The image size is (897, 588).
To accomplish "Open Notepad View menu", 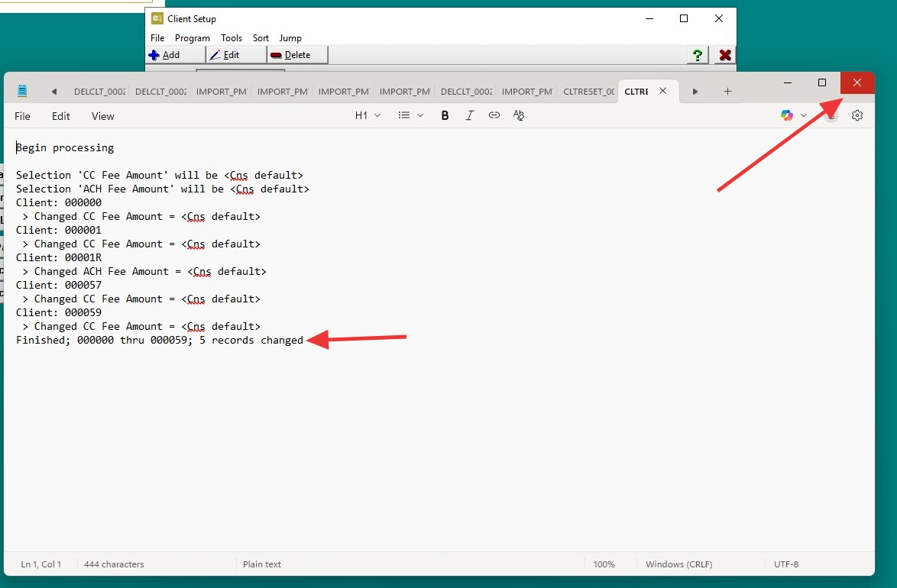I will [103, 116].
